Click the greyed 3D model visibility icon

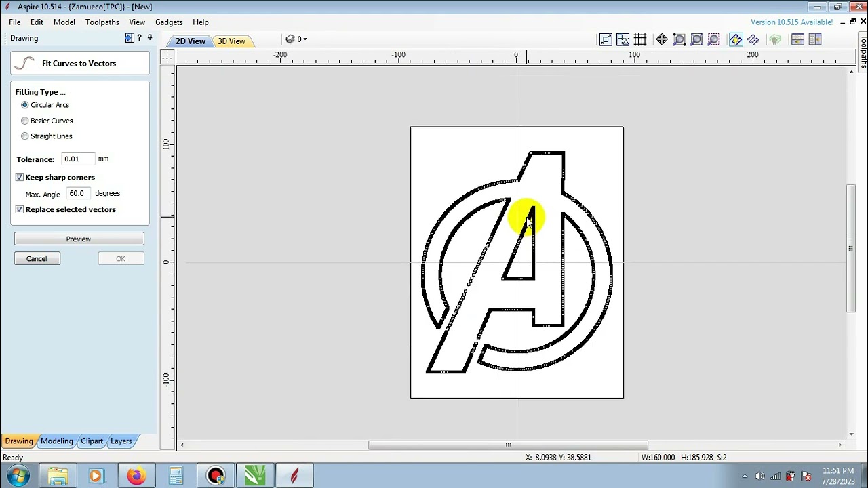click(775, 39)
